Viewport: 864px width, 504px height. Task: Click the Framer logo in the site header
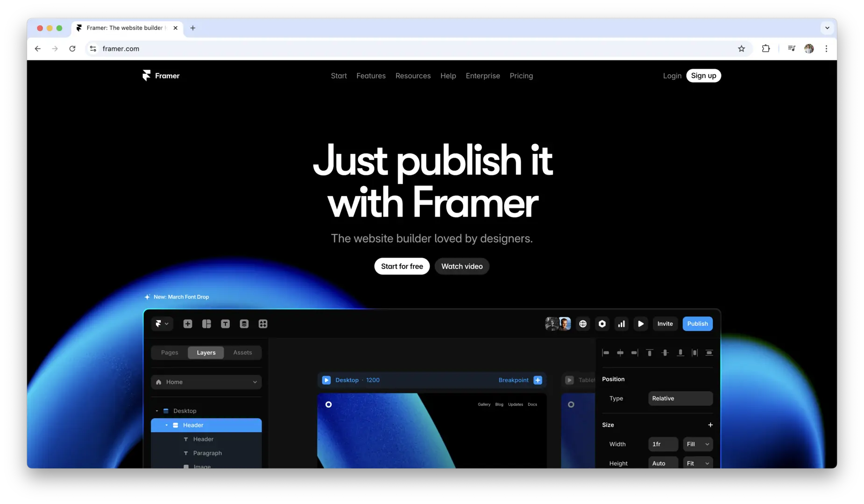click(161, 76)
